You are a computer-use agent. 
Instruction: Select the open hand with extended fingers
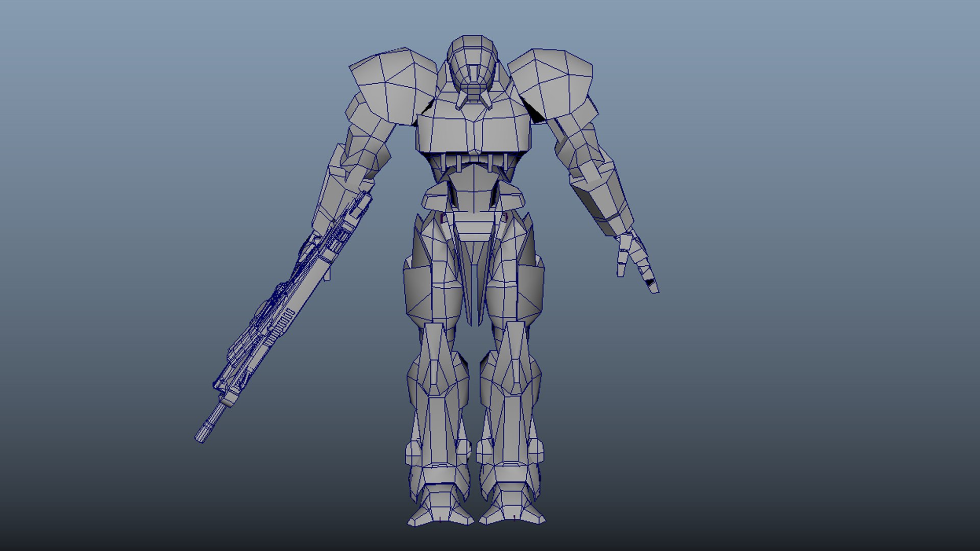(636, 261)
